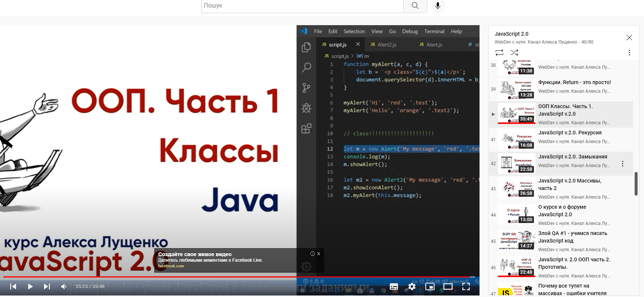This screenshot has height=297, width=644.
Task: Switch to miniplayer mode
Action: point(430,286)
